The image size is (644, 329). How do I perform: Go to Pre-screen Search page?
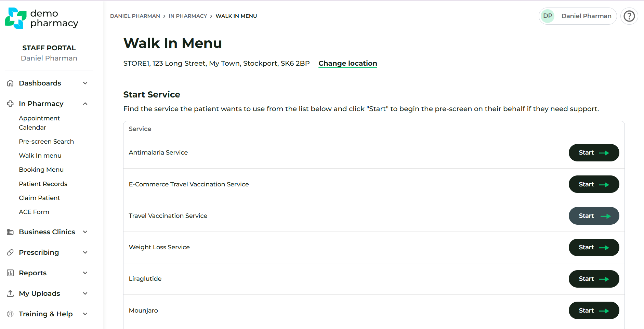46,142
